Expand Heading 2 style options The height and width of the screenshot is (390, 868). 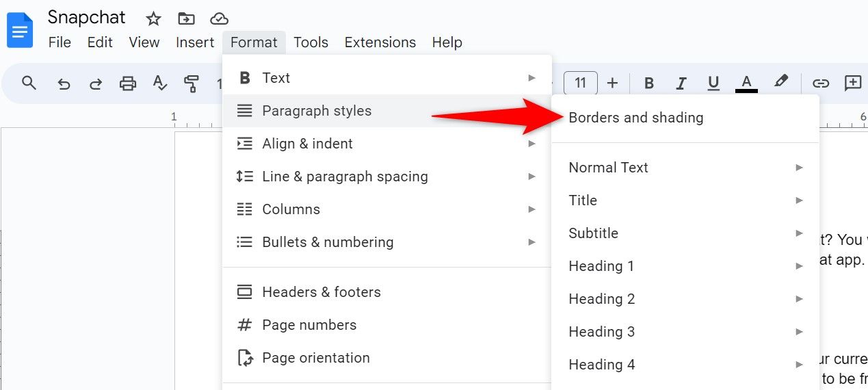(x=685, y=299)
